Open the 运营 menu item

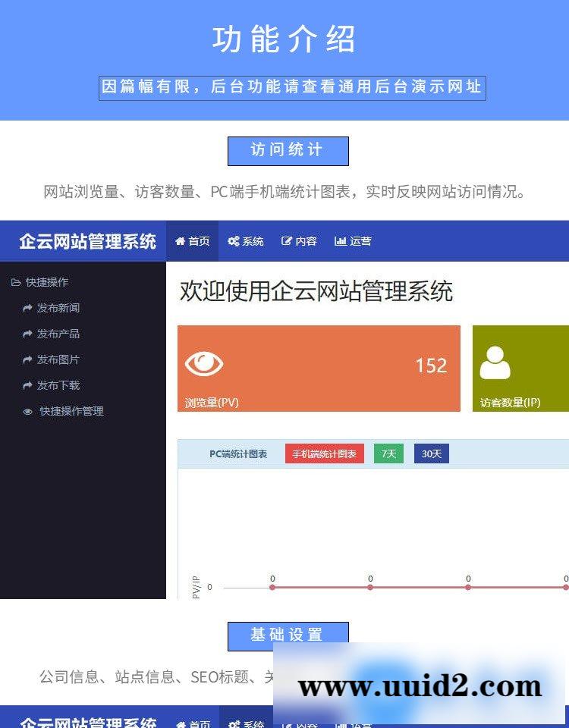tap(353, 241)
